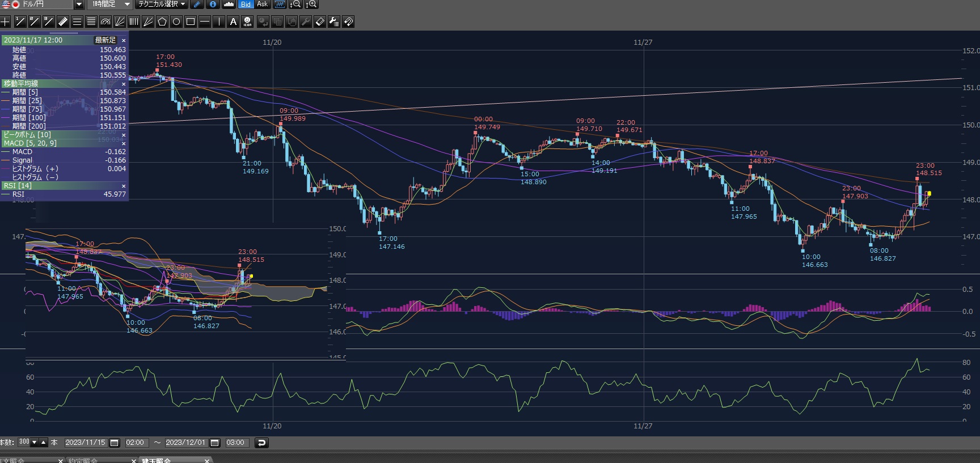Open the 1時間足 timeframe dropdown
The width and height of the screenshot is (980, 463).
click(x=127, y=5)
